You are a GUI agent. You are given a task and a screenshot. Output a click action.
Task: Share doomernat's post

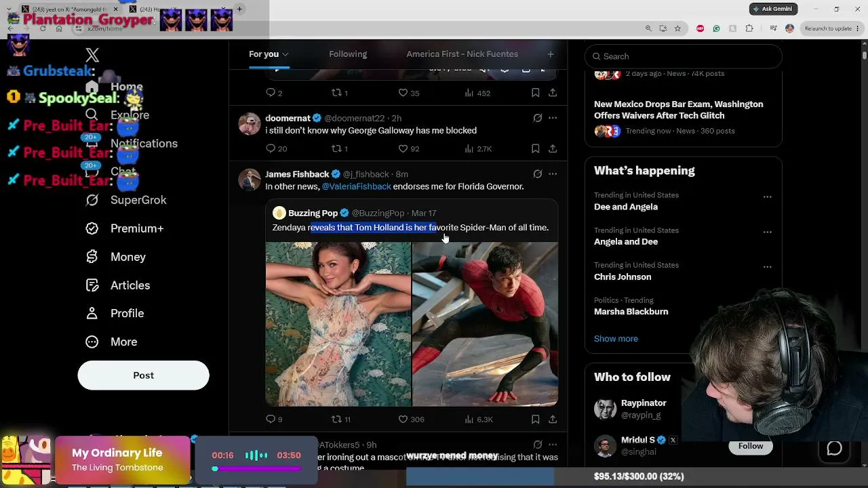(553, 148)
